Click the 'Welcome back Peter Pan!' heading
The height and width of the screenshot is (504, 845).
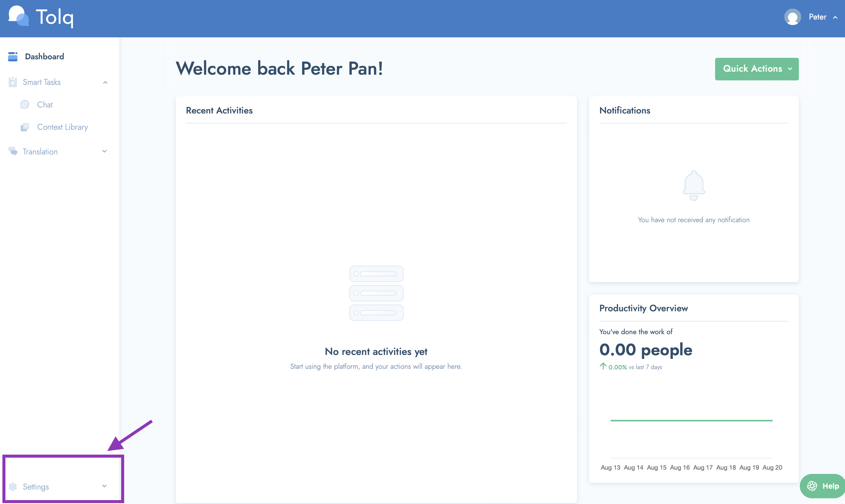(279, 68)
